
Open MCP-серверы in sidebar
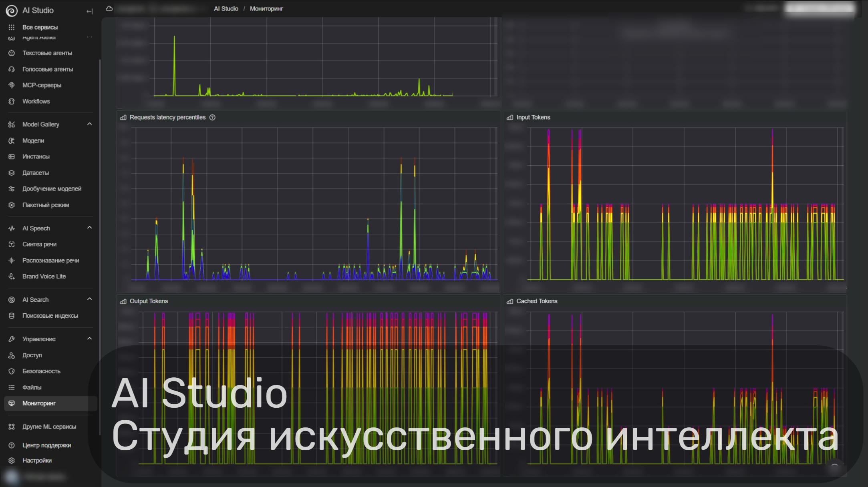coord(42,85)
